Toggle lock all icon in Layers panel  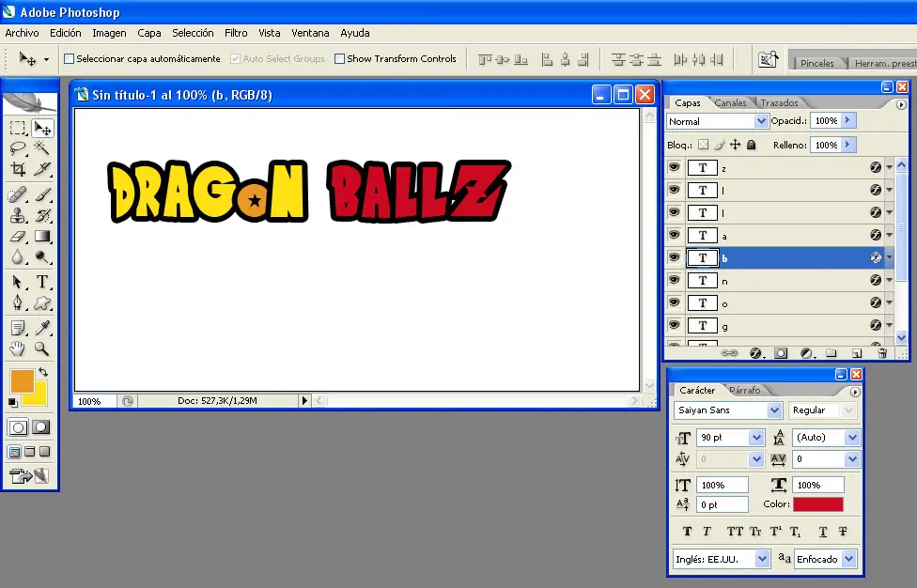click(x=752, y=145)
